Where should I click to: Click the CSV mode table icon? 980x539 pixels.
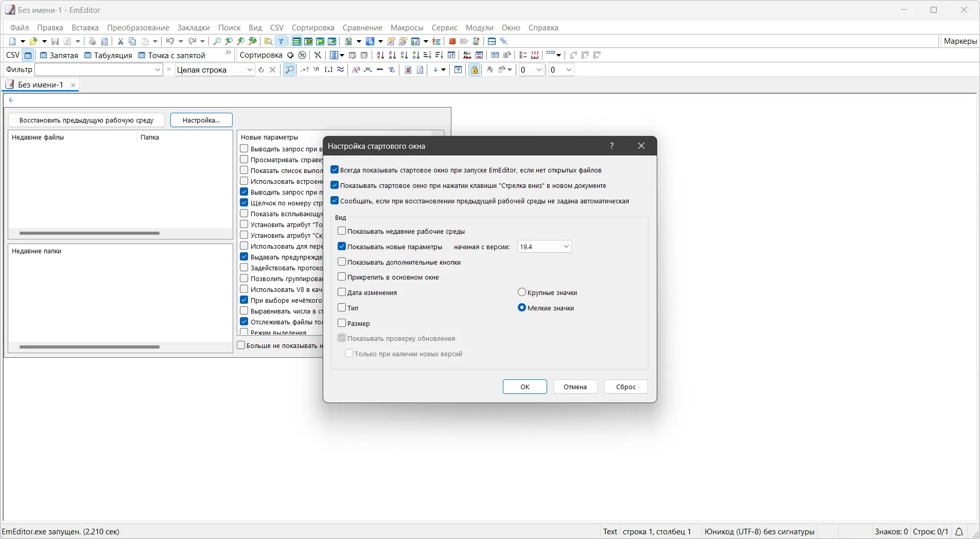point(28,55)
